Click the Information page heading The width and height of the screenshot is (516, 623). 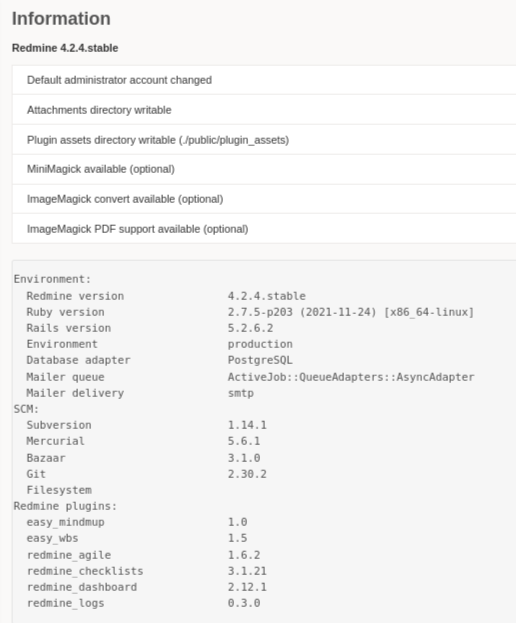pos(61,19)
